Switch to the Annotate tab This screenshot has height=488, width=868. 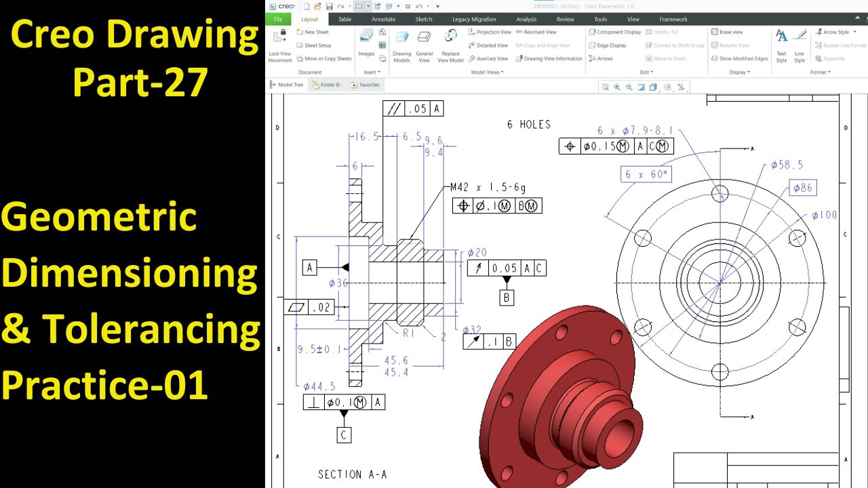tap(383, 19)
